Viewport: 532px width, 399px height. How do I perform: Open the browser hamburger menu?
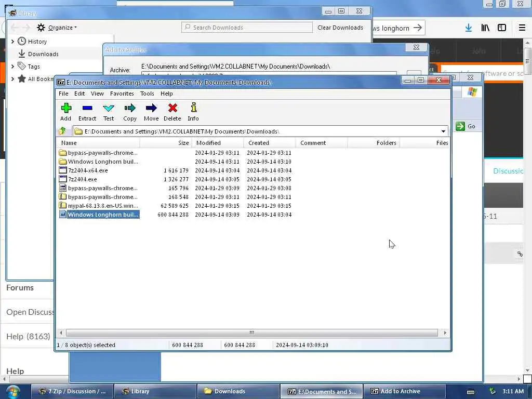pyautogui.click(x=522, y=28)
